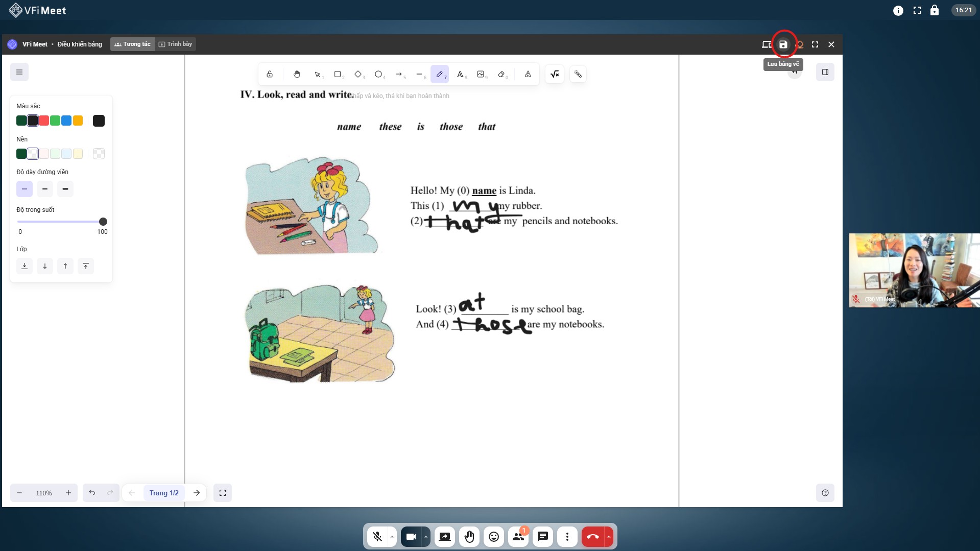
Task: Switch to the Trình bày tab
Action: coord(175,44)
